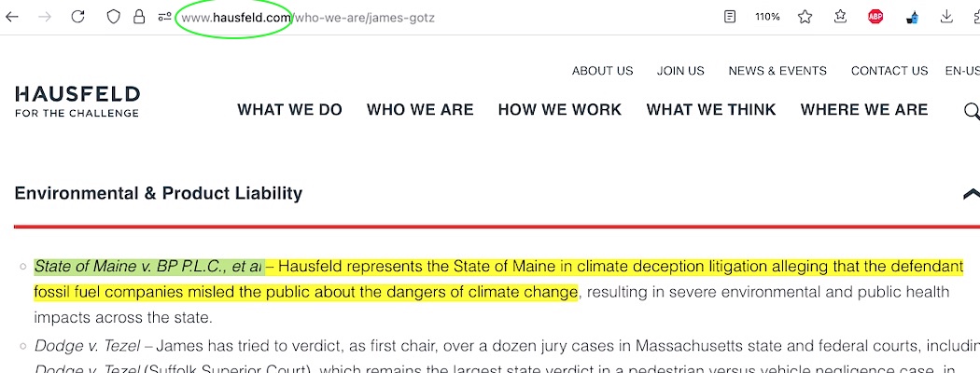Expand the HOW WE WORK menu
The height and width of the screenshot is (373, 980).
coord(559,110)
